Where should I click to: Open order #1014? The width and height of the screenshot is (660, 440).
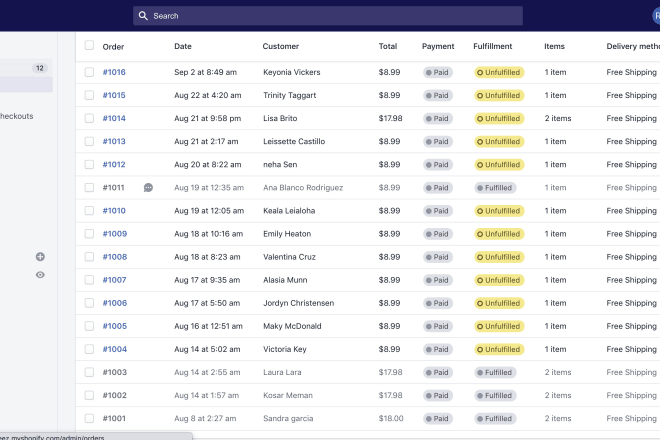pyautogui.click(x=114, y=118)
